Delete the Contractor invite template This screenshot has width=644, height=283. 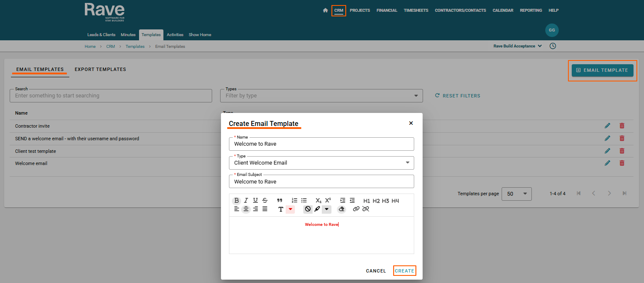(x=622, y=126)
